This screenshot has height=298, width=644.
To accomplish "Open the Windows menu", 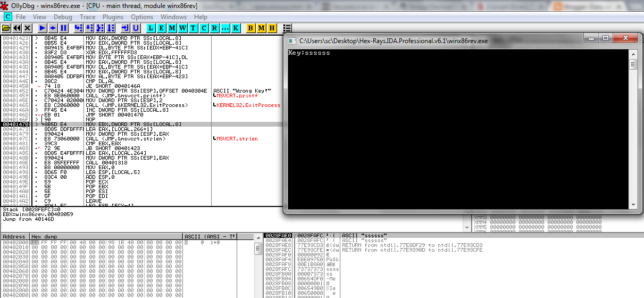I will tap(173, 17).
